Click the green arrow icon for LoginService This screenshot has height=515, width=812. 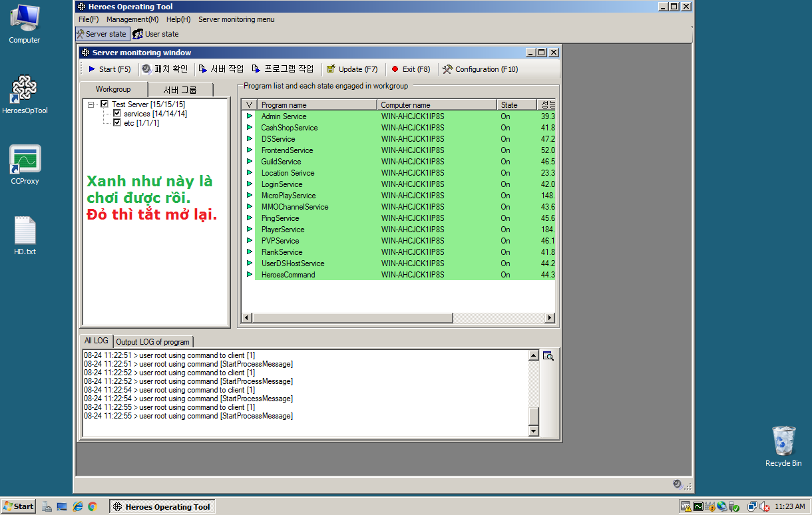[x=250, y=184]
